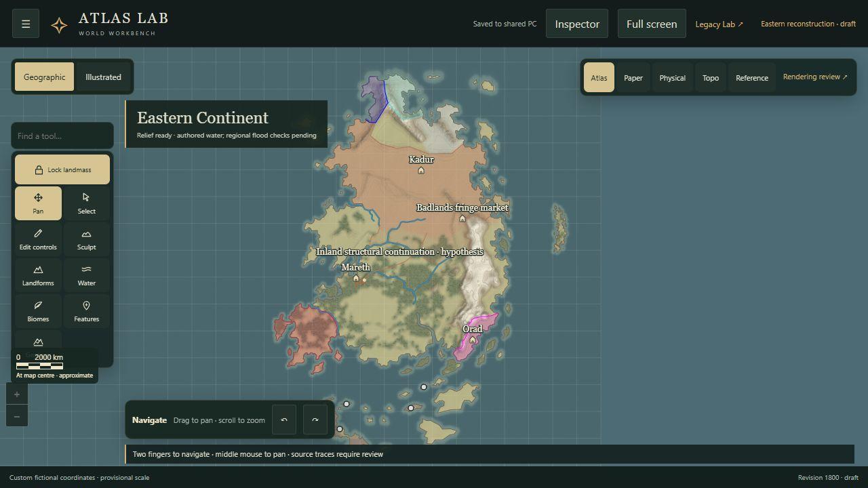Click the Revision 1800 draft status
868x488 pixels.
pyautogui.click(x=828, y=477)
